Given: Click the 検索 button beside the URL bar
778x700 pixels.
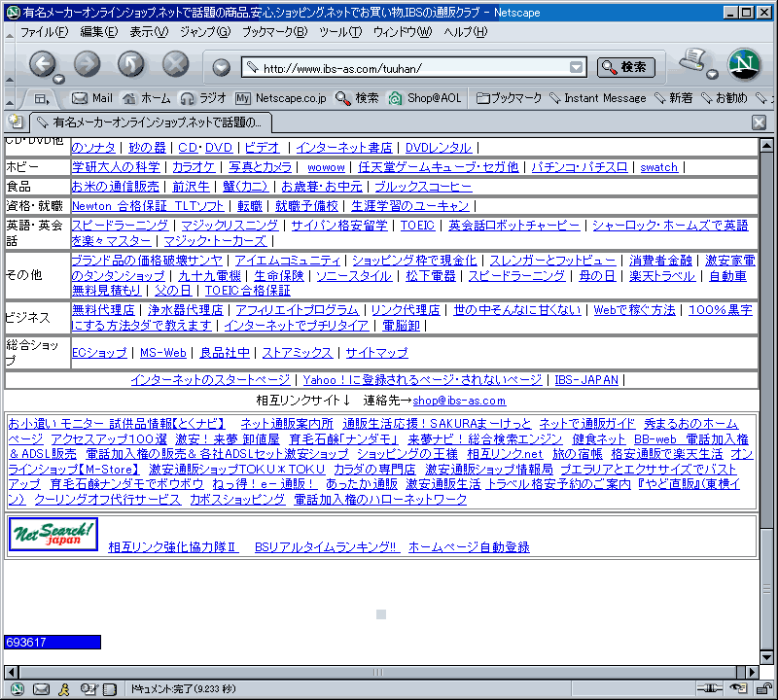Looking at the screenshot, I should pos(626,67).
